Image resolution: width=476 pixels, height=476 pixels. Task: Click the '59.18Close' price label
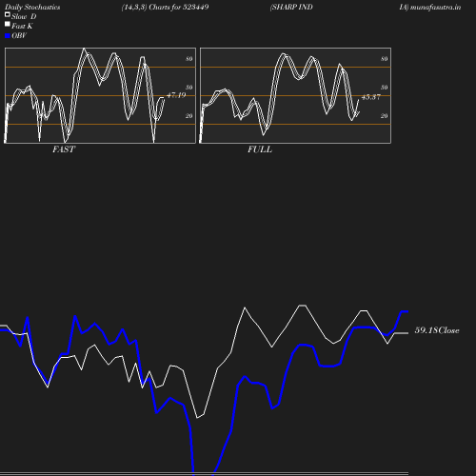tap(437, 330)
